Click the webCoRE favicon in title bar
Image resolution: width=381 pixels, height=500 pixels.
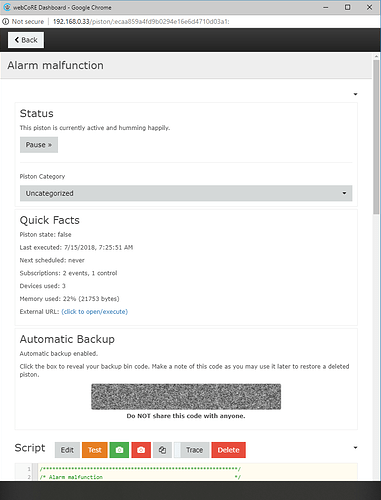pyautogui.click(x=7, y=7)
